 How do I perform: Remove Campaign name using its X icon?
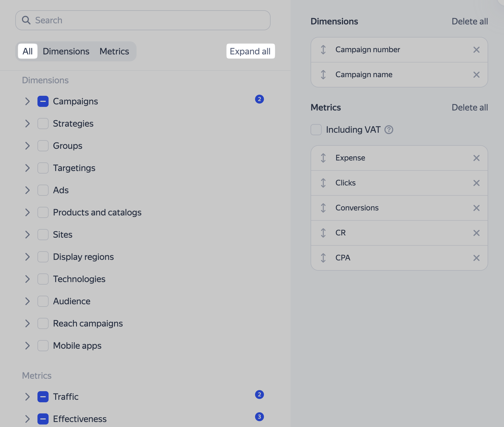[476, 75]
